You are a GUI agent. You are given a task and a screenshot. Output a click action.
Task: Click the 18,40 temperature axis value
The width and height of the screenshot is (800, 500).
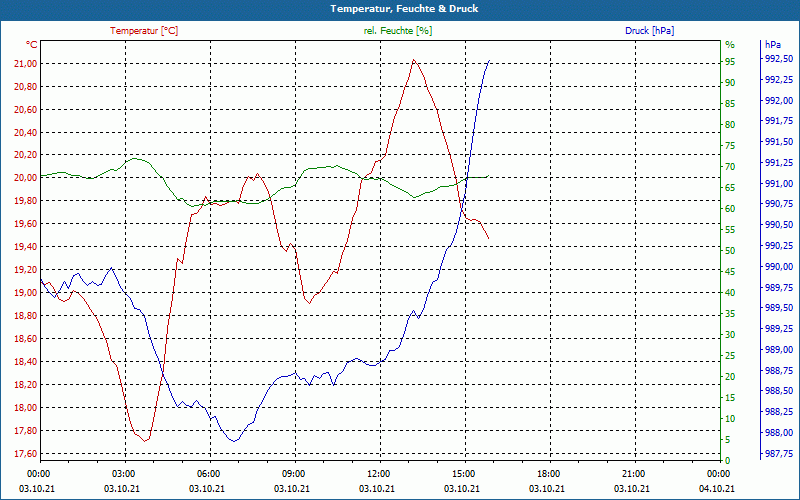click(26, 362)
